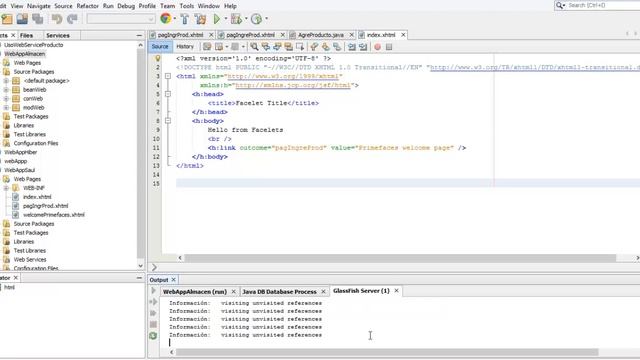This screenshot has height=360, width=640.
Task: Click the Undo toolbar icon
Action: [x=57, y=19]
